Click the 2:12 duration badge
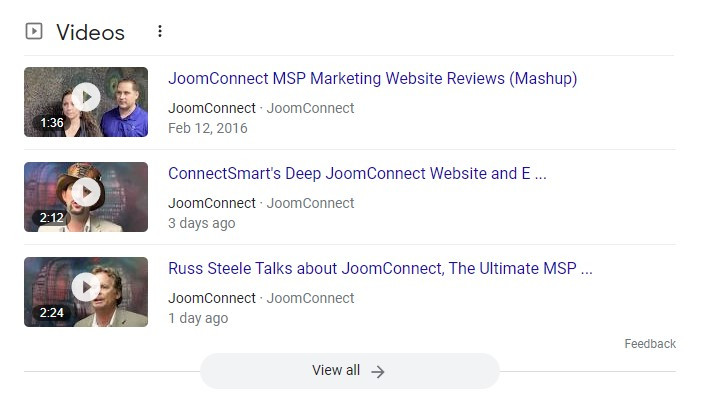The image size is (713, 399). [51, 218]
